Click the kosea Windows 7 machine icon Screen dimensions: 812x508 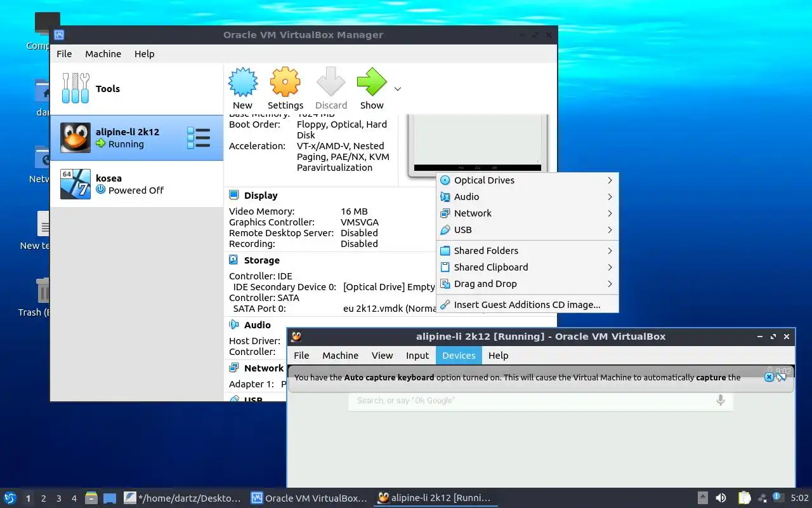(x=75, y=184)
